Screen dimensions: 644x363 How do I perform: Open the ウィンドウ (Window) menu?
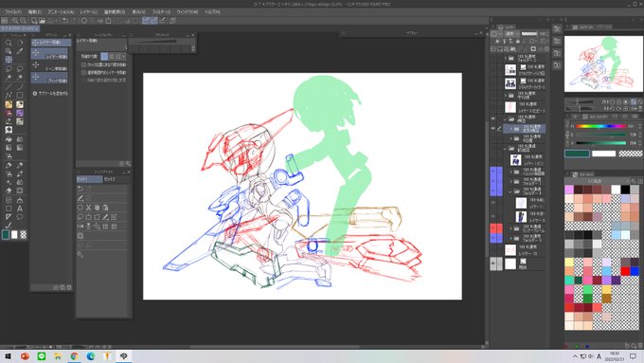pyautogui.click(x=188, y=12)
